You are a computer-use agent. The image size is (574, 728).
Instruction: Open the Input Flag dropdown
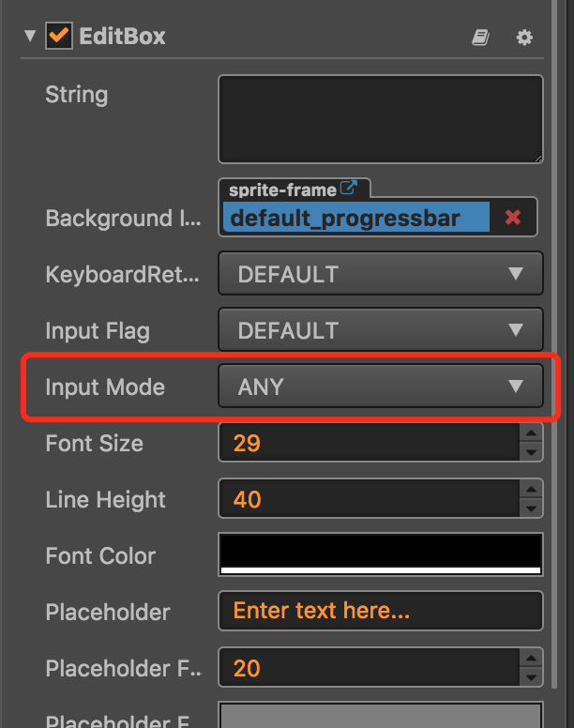380,330
